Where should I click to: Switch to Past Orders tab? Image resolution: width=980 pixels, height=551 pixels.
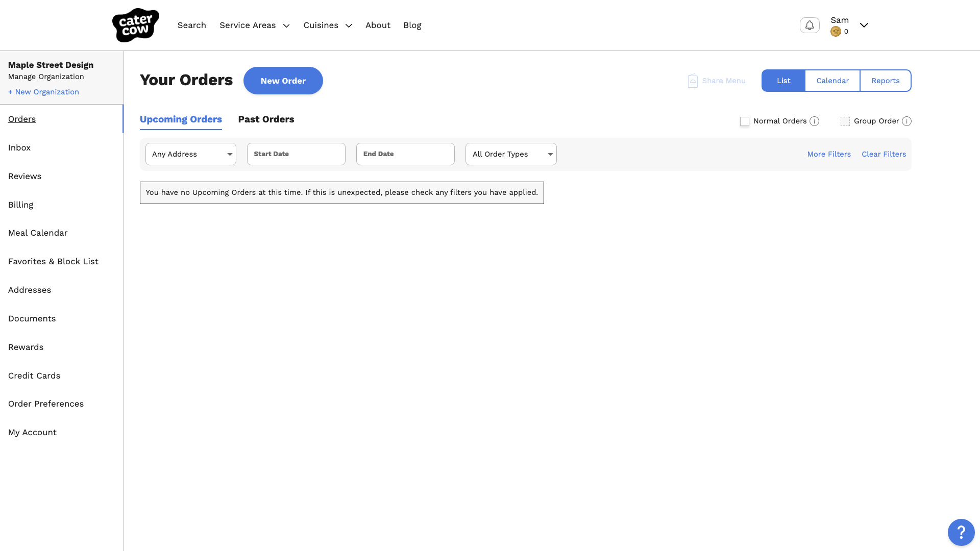point(266,119)
